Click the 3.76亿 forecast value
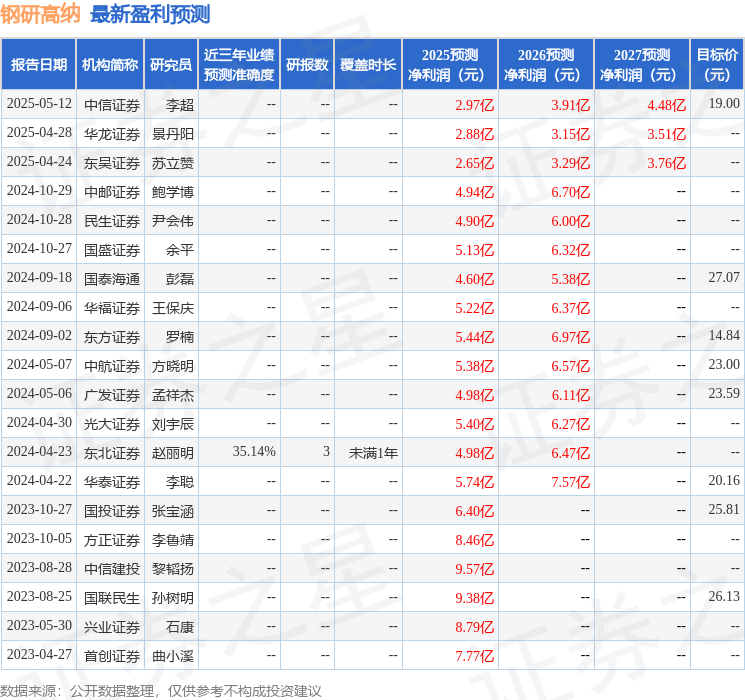 tap(666, 163)
